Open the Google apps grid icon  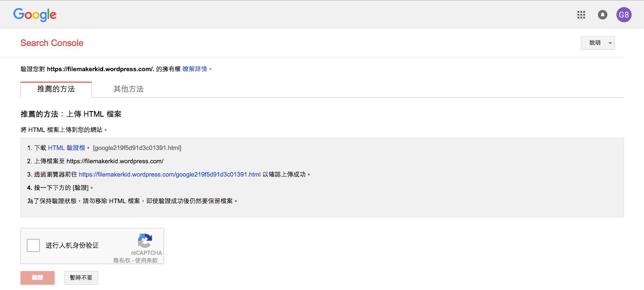click(x=581, y=15)
